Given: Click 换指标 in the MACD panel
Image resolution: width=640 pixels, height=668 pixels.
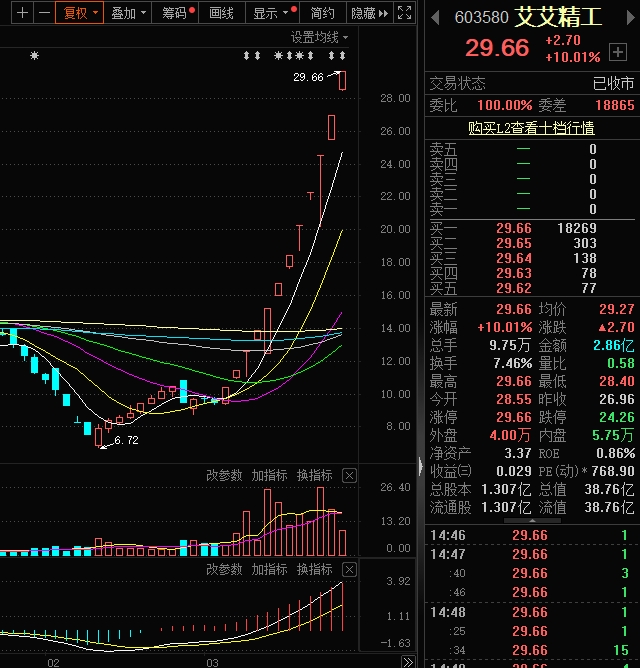Looking at the screenshot, I should coord(314,570).
